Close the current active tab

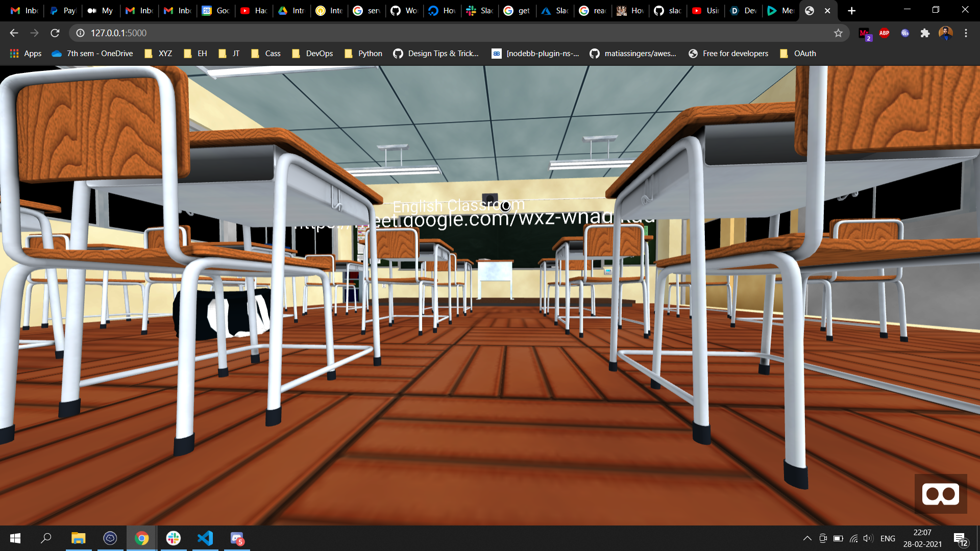[827, 11]
